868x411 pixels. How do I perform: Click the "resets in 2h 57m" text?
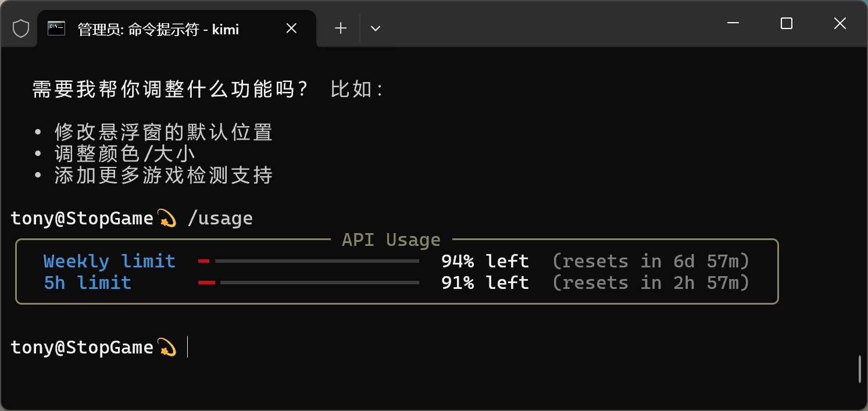click(x=651, y=283)
